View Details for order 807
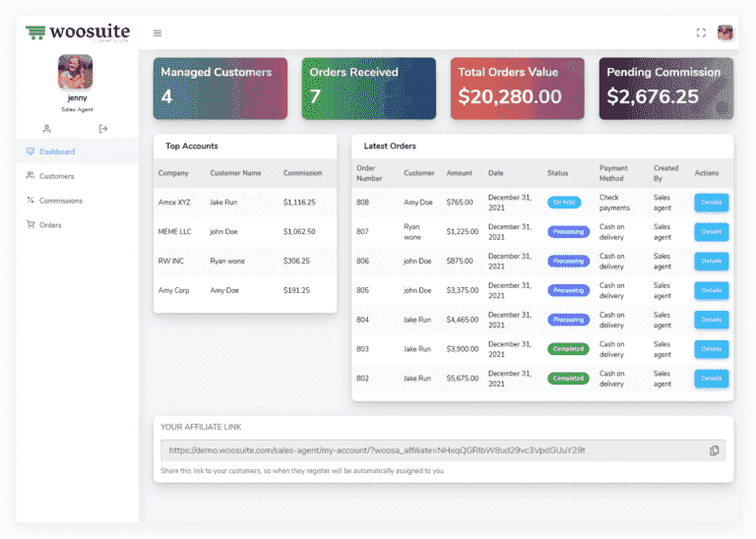This screenshot has width=756, height=539. 711,232
